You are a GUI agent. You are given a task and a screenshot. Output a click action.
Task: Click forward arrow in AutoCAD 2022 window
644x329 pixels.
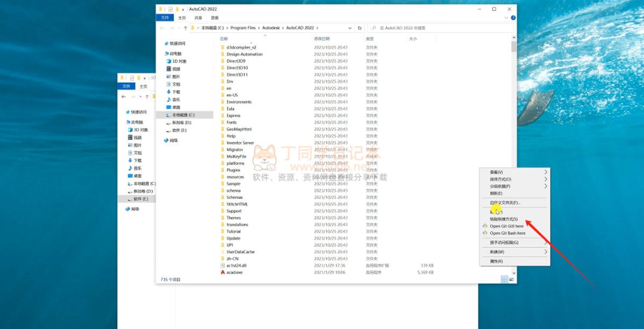pyautogui.click(x=171, y=28)
